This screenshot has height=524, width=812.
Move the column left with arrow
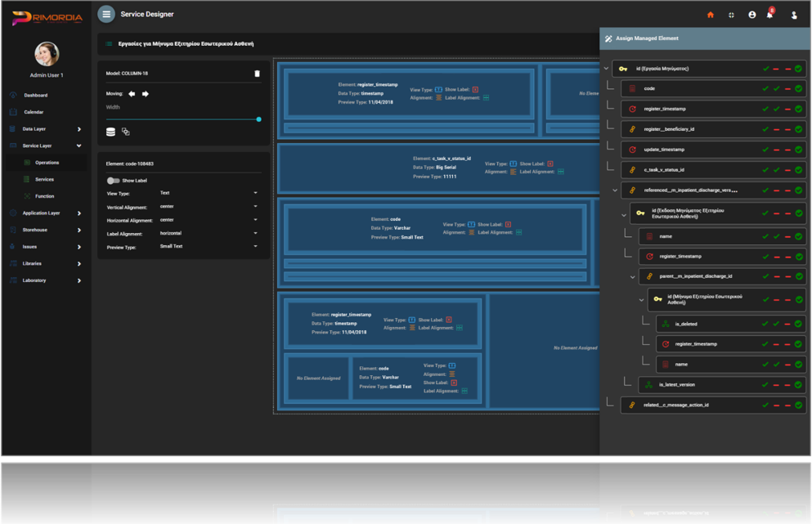point(132,94)
